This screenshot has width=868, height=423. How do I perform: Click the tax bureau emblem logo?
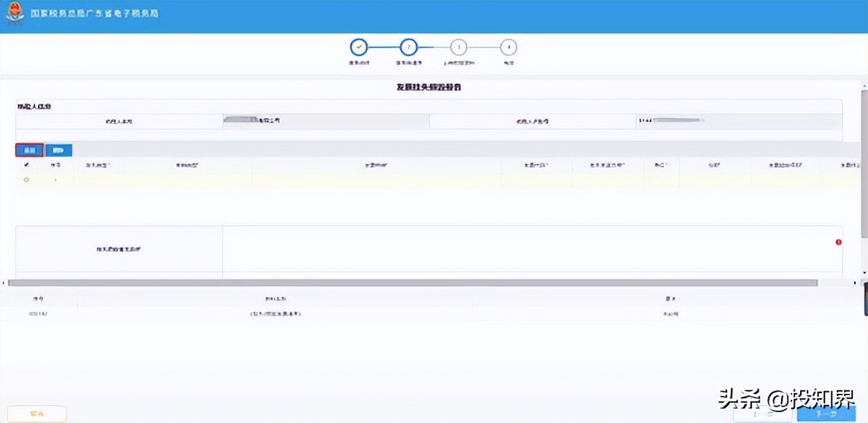pyautogui.click(x=15, y=14)
